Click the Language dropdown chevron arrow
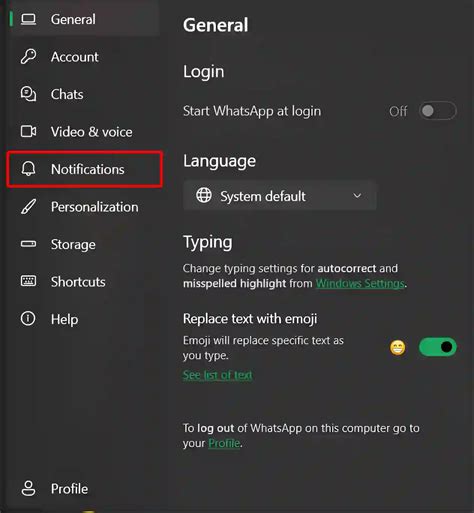474x513 pixels. (x=357, y=196)
